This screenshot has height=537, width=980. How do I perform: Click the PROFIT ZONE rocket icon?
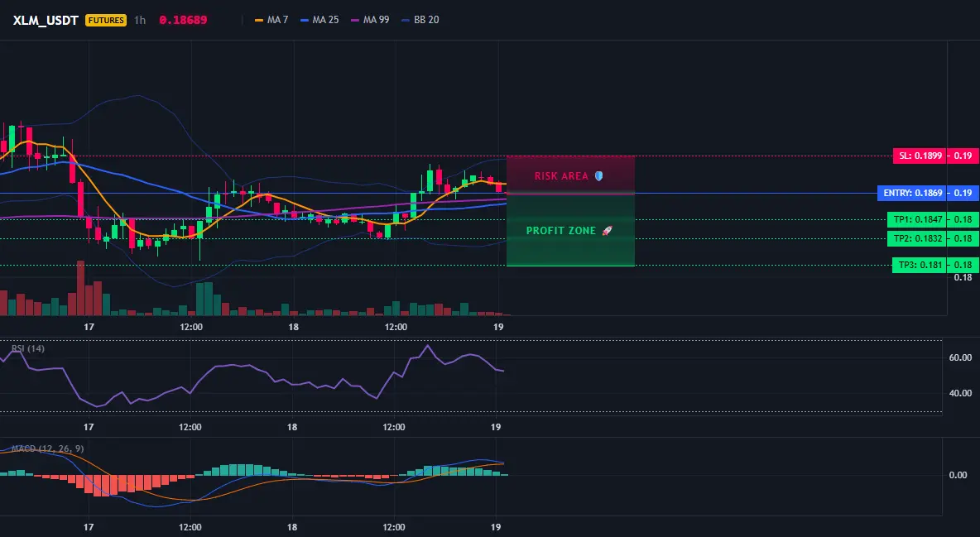click(607, 231)
